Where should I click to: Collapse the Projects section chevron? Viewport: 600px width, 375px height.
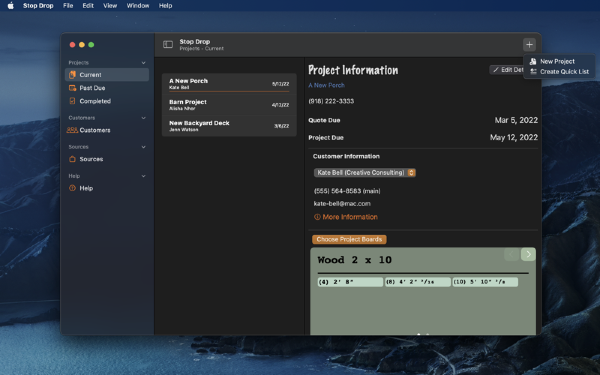pos(143,63)
